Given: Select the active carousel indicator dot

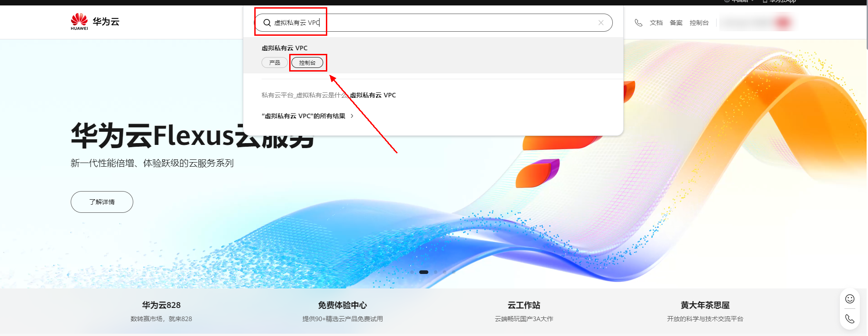Looking at the screenshot, I should click(x=424, y=272).
